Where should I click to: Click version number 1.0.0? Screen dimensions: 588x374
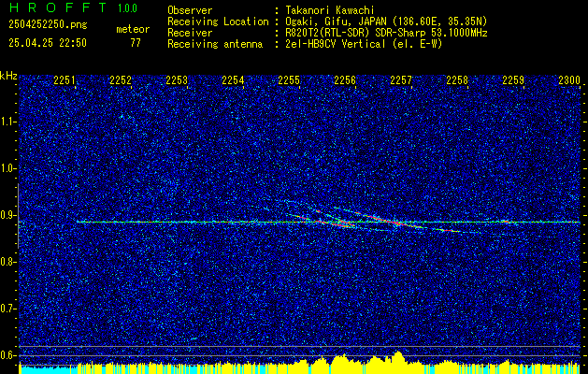click(x=127, y=8)
